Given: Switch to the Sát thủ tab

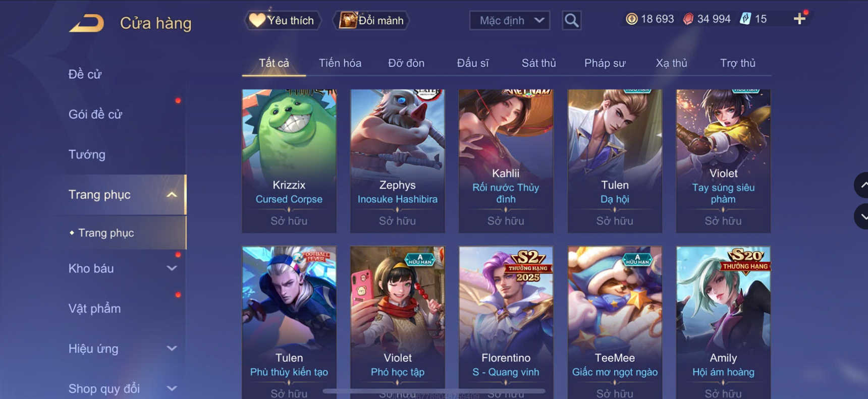Looking at the screenshot, I should click(x=538, y=63).
